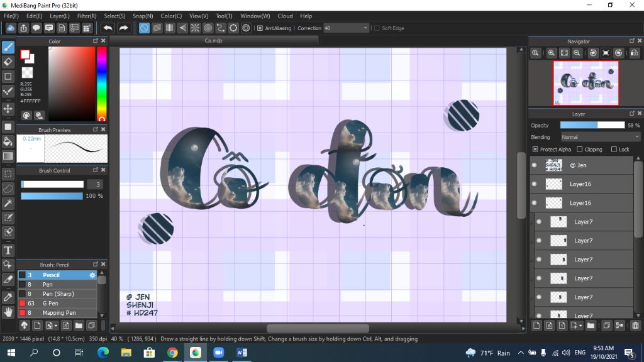Enable concentric circle snap
Viewport: 644px width, 362px height.
tap(208, 28)
